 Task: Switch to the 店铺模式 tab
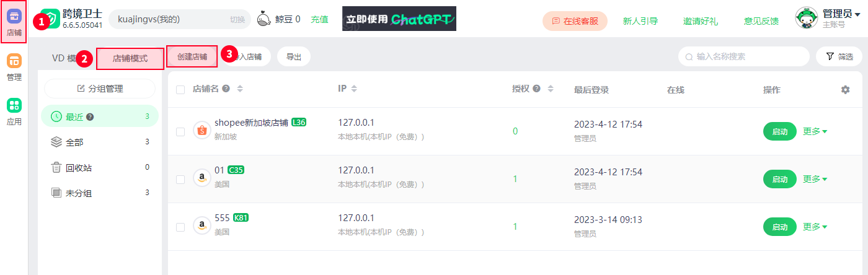(130, 58)
